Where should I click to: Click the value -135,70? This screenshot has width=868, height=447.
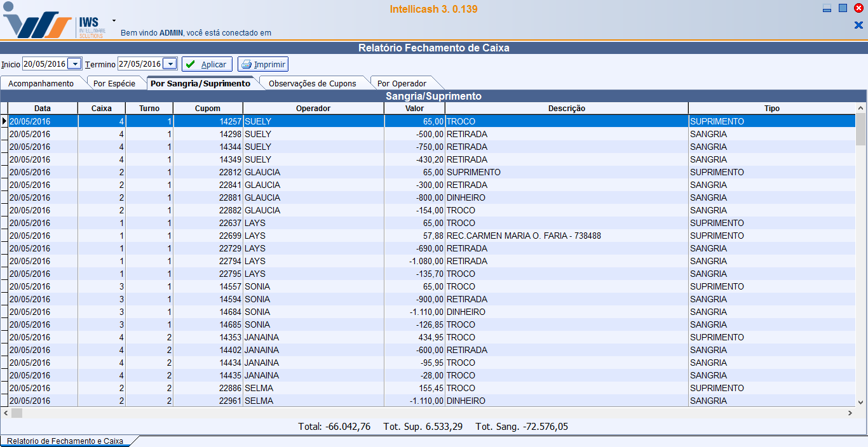point(429,274)
